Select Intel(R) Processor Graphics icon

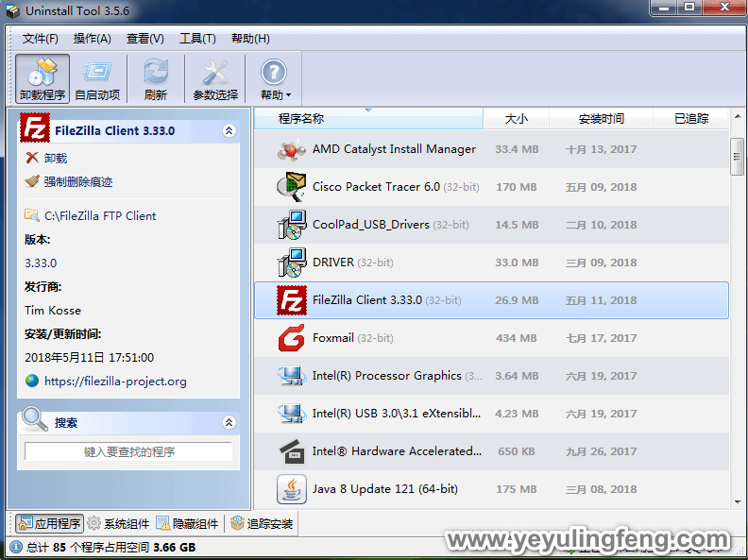click(291, 376)
